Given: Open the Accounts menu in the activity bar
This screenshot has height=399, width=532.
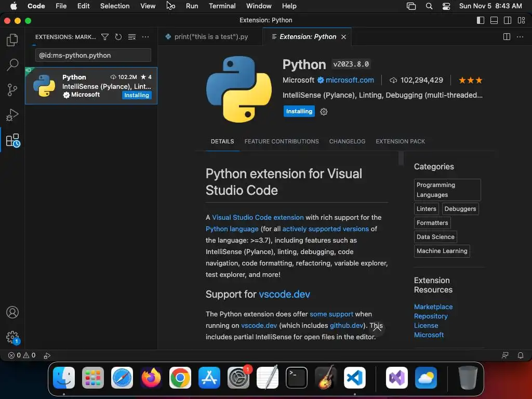Looking at the screenshot, I should coord(12,312).
